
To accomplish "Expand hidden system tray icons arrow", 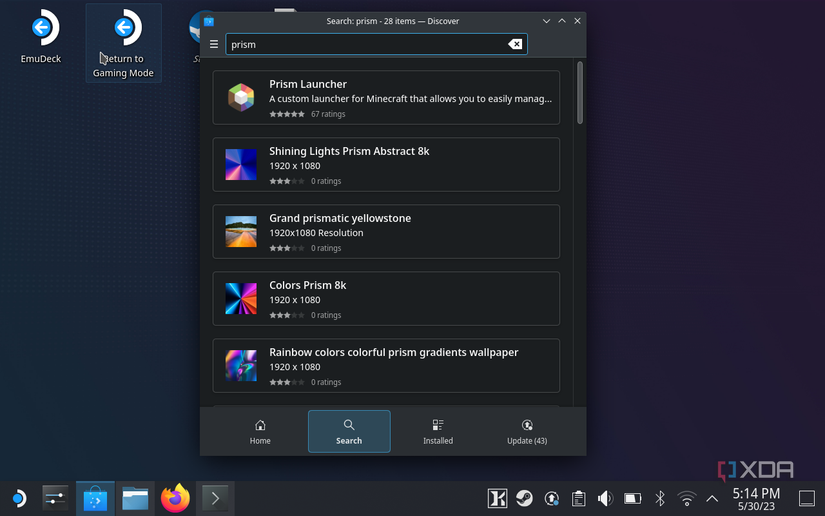I will [712, 498].
